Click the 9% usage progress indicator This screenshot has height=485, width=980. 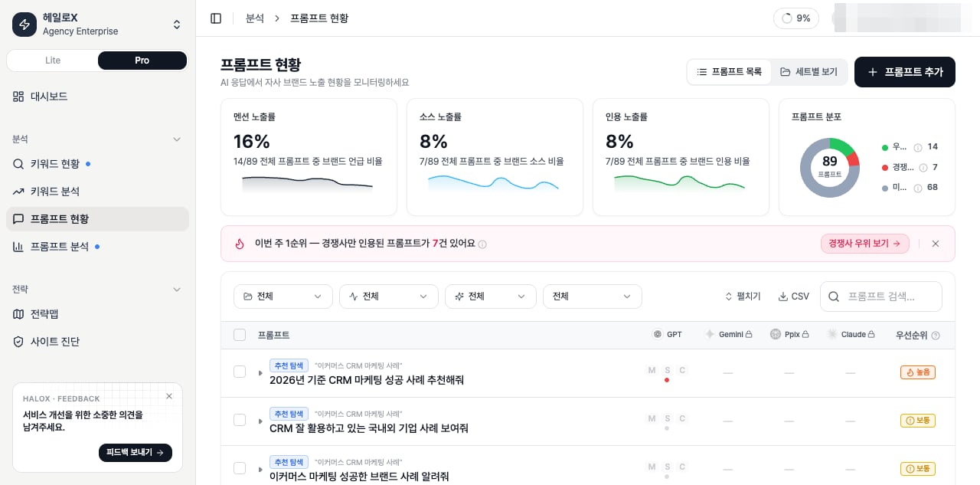click(796, 18)
